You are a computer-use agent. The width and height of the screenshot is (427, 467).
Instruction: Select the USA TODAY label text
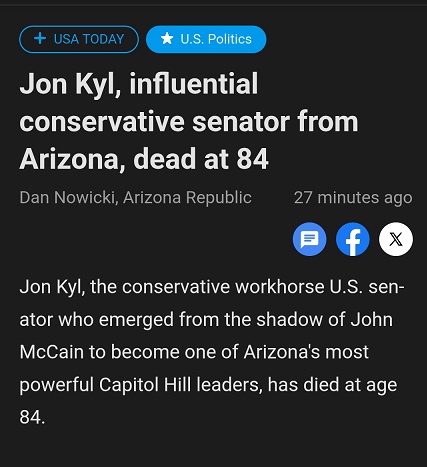tap(89, 39)
